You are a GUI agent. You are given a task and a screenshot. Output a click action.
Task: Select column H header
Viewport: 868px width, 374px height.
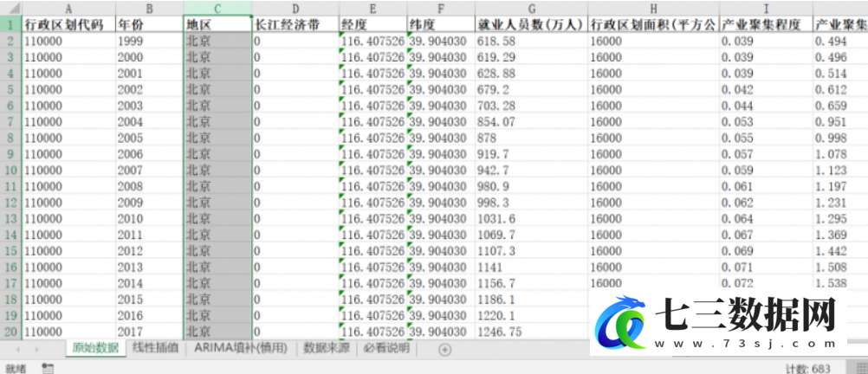pos(653,9)
